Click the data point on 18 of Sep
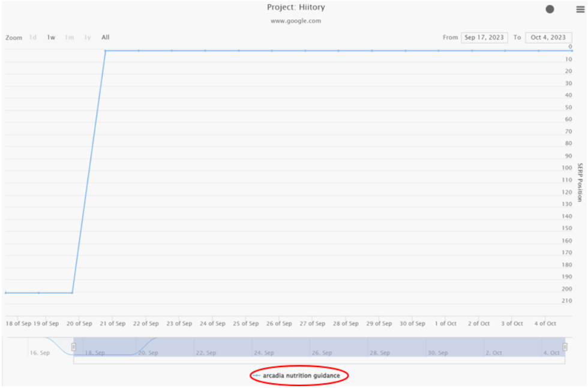Viewport: 588px width, 388px height. pyautogui.click(x=6, y=293)
